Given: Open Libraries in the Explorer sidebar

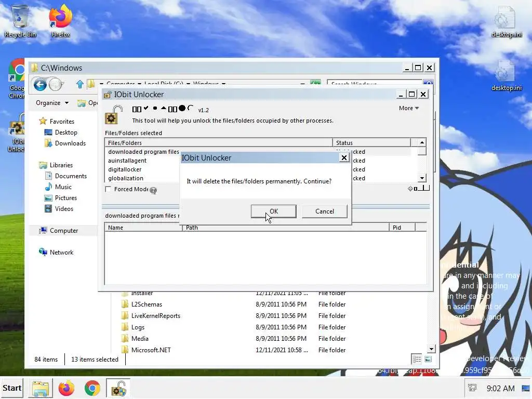Looking at the screenshot, I should 61,165.
